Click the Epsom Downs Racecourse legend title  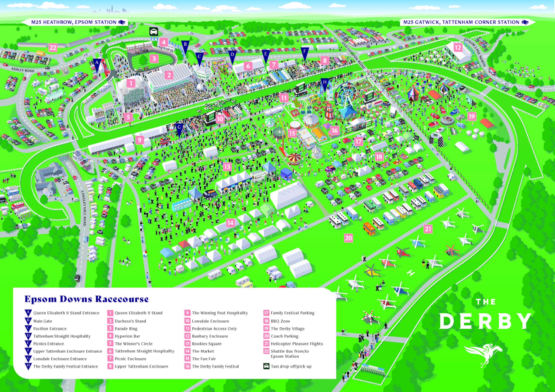coord(87,299)
